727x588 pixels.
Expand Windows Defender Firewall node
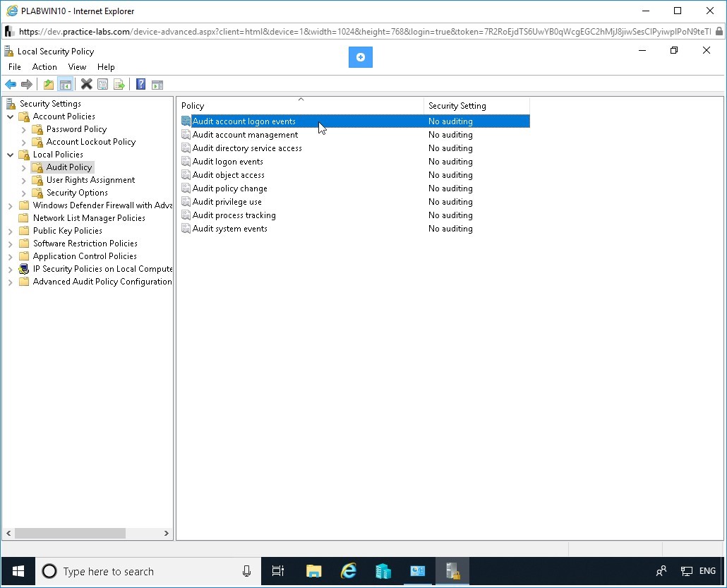(x=10, y=206)
